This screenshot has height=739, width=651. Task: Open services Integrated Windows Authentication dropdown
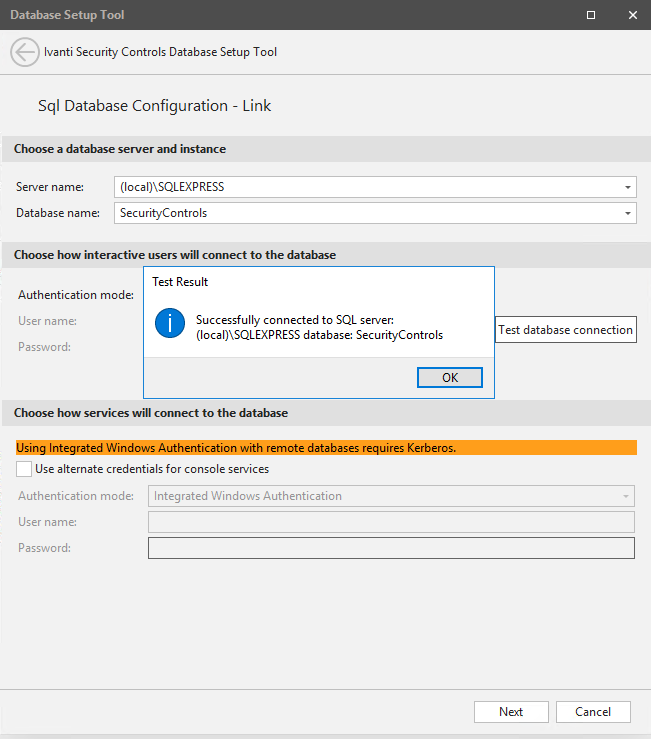click(x=391, y=496)
